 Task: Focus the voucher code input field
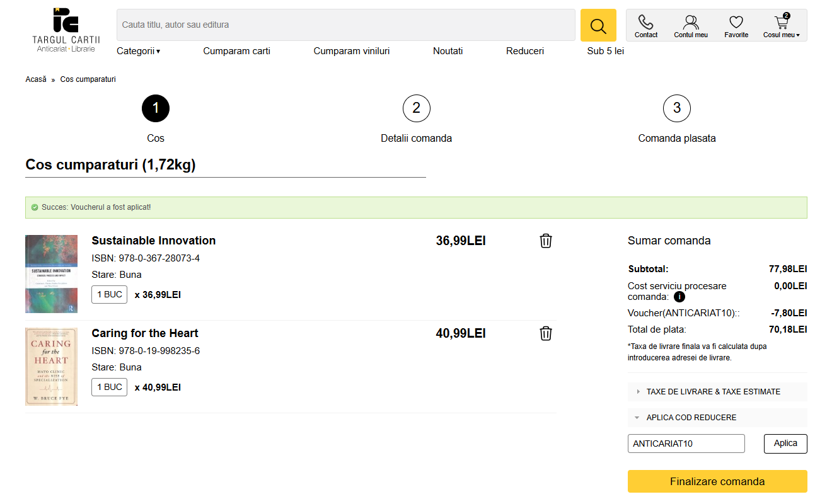686,444
